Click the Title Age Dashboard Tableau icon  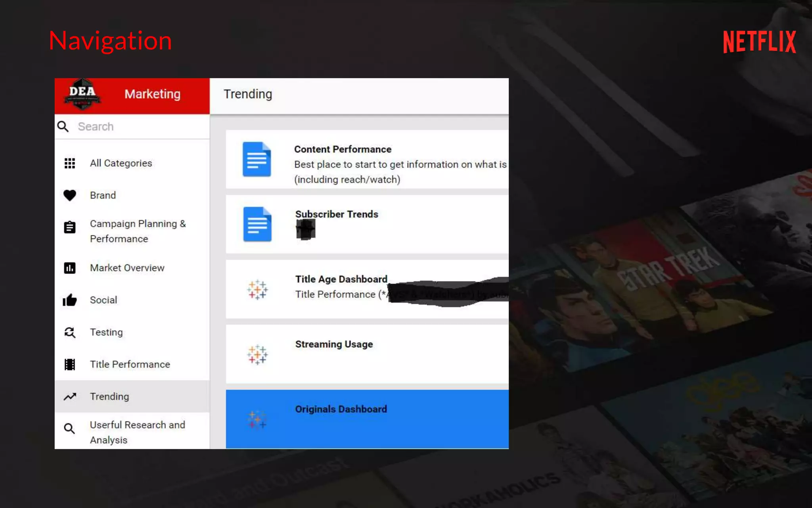click(x=257, y=289)
